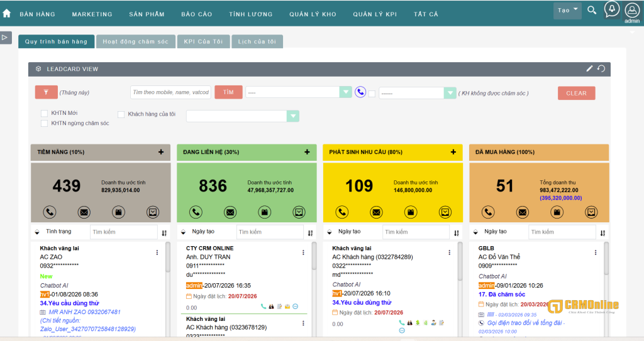
Task: Click task icon in Đang liên hệ summary
Action: [x=299, y=212]
